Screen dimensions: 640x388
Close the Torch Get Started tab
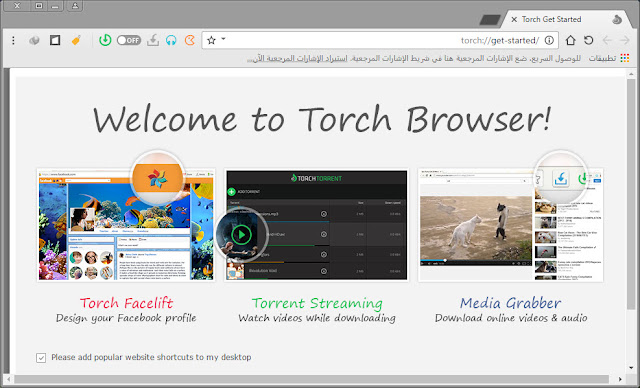point(514,19)
